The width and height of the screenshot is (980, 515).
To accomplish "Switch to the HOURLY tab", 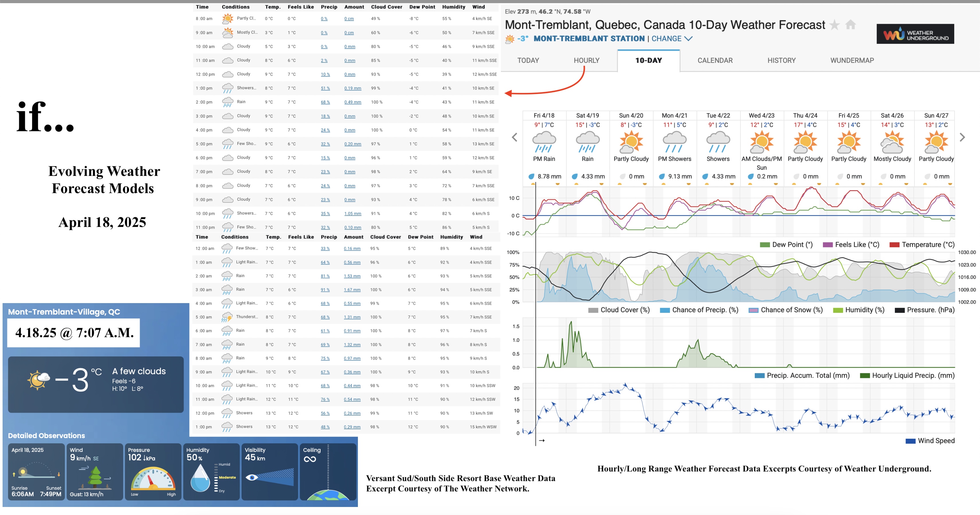I will [586, 61].
